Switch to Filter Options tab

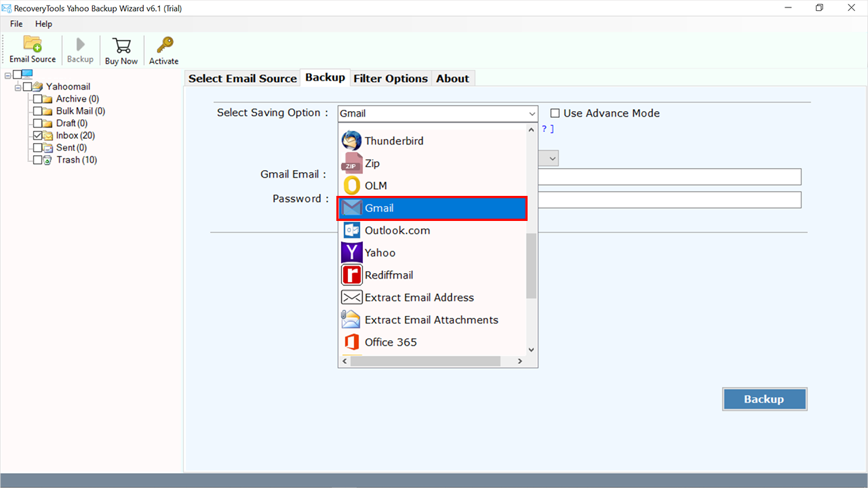[391, 79]
